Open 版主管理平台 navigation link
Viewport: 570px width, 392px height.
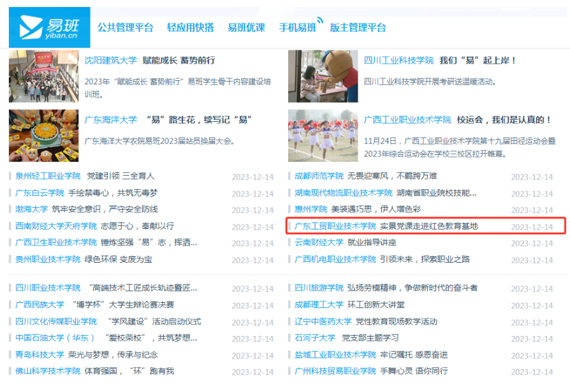coord(358,27)
